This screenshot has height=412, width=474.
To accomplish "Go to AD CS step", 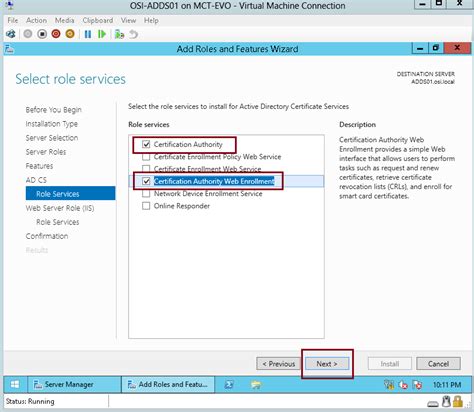I will pos(36,180).
